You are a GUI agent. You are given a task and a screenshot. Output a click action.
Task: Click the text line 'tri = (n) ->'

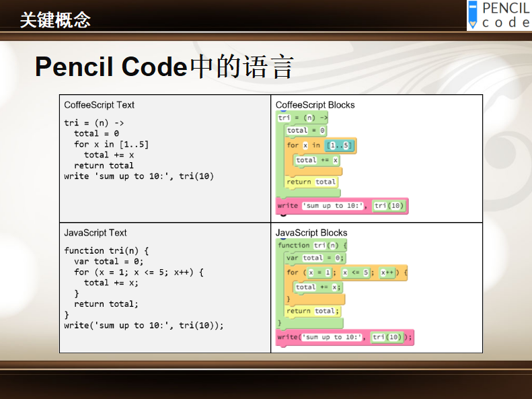[94, 123]
